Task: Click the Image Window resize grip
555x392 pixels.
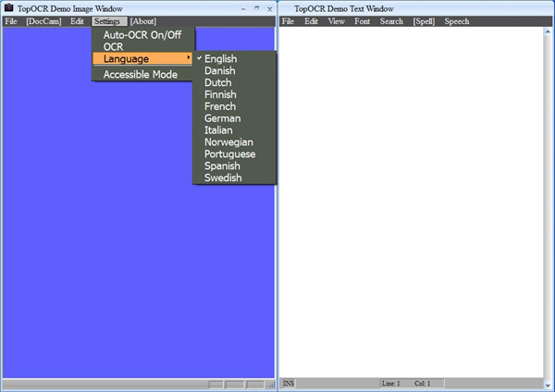Action: (272, 385)
